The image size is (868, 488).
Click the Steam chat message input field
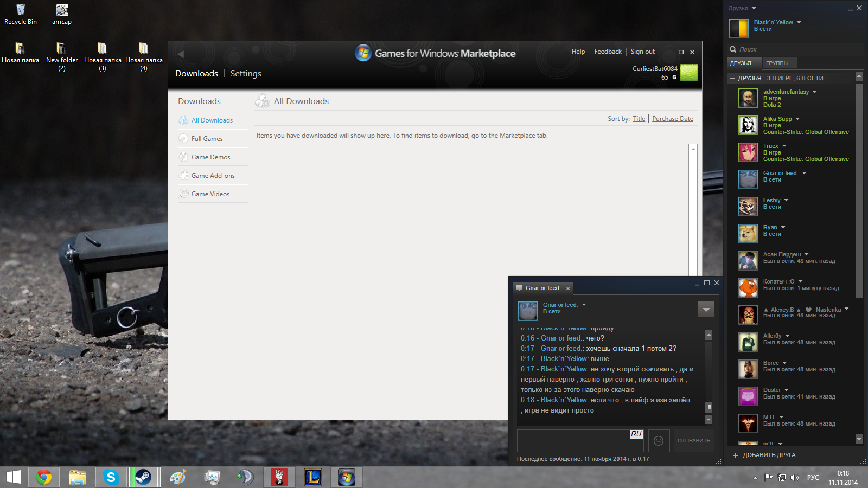pos(580,441)
